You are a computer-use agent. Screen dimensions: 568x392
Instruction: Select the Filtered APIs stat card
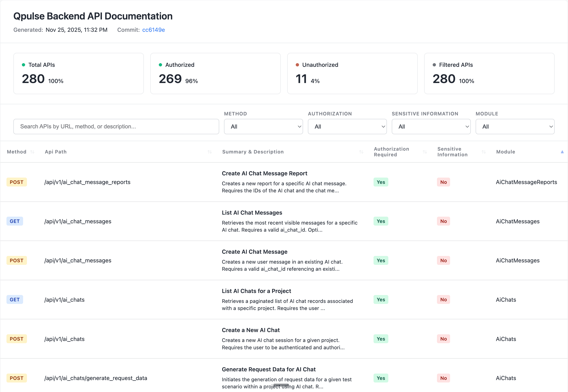click(489, 73)
